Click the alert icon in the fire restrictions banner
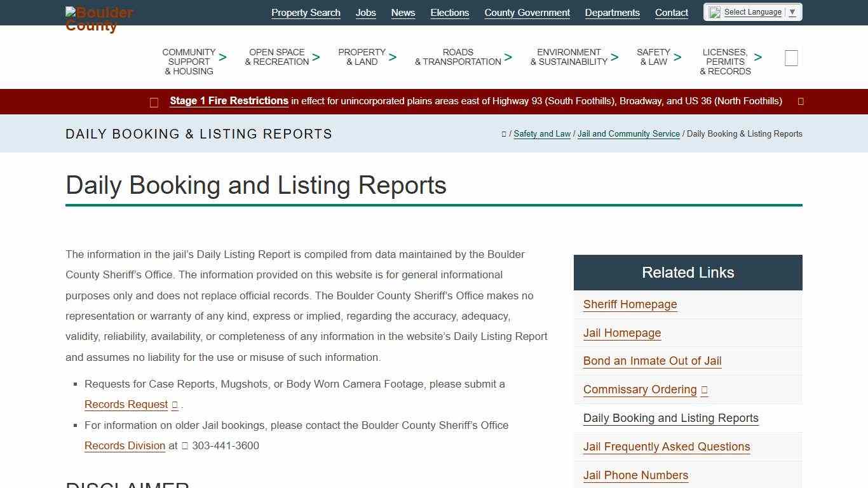Viewport: 868px width, 488px height. (154, 102)
